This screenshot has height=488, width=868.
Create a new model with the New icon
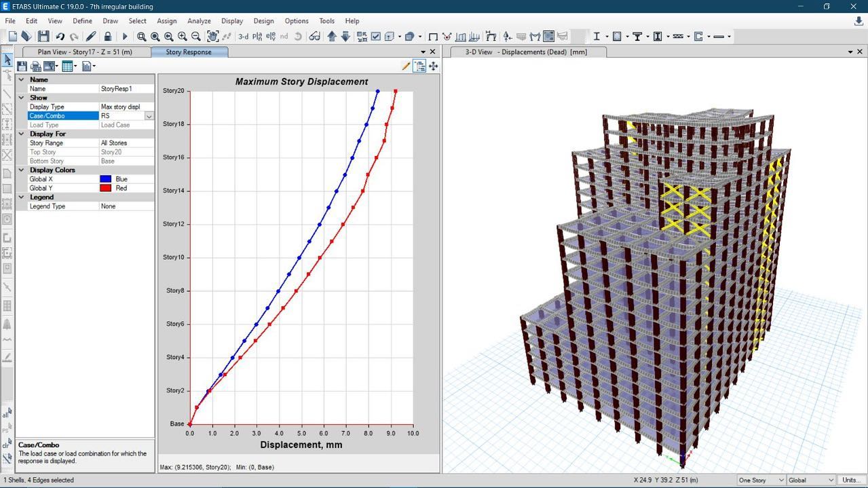pyautogui.click(x=13, y=37)
